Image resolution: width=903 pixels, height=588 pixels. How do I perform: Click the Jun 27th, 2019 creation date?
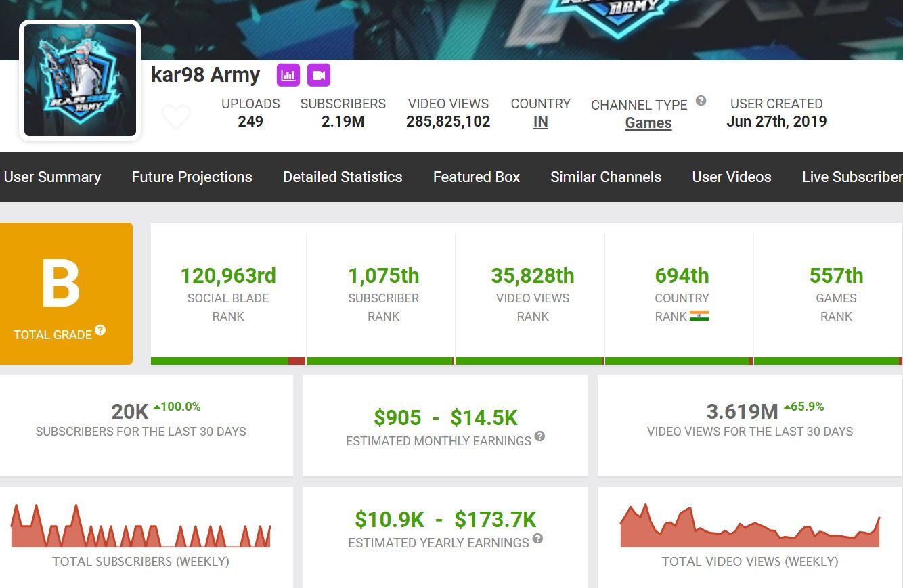point(776,122)
